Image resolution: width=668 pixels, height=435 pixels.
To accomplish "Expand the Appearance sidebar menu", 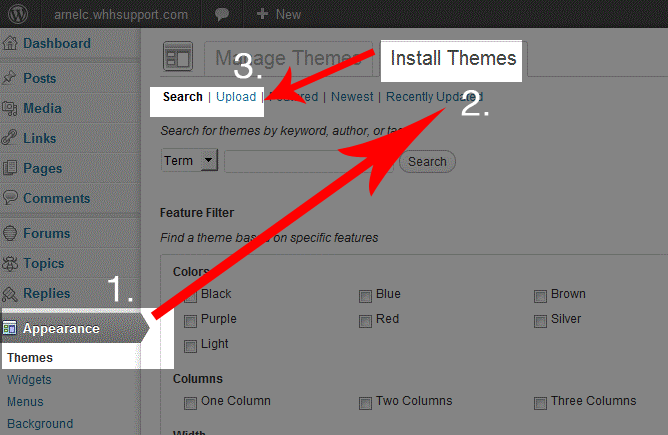I will tap(61, 328).
